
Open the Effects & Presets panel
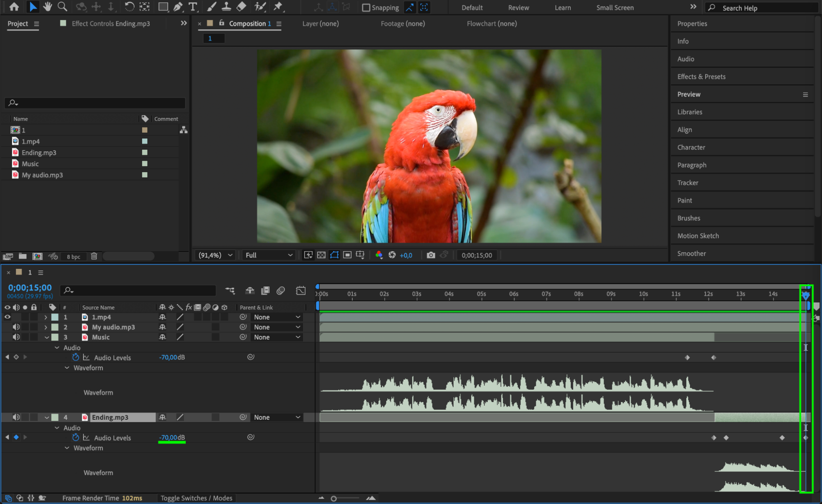coord(701,76)
